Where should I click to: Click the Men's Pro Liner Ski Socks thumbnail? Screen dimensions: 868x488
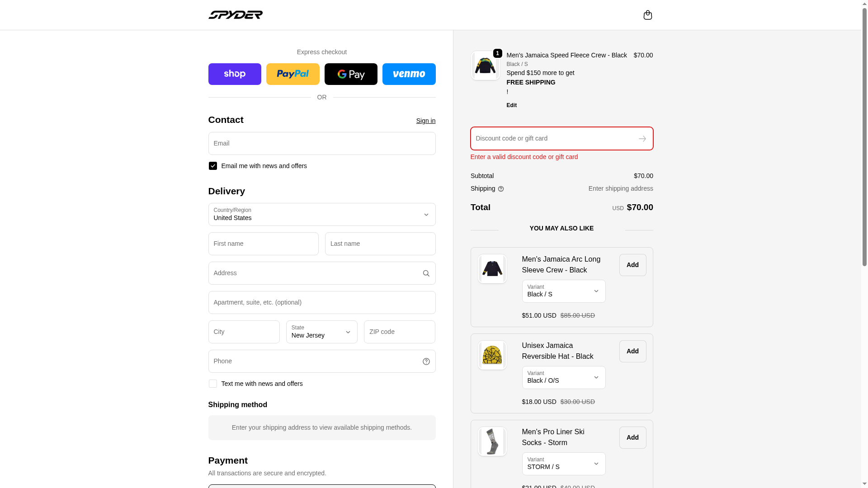[x=492, y=441]
